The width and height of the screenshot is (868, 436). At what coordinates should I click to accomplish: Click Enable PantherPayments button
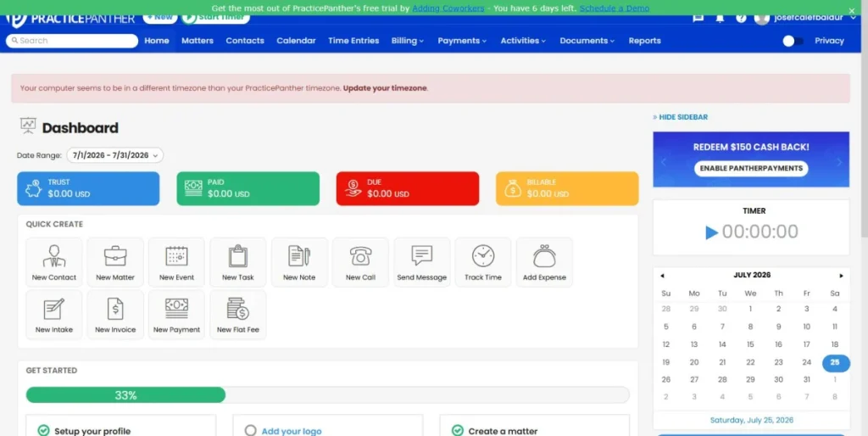coord(751,169)
